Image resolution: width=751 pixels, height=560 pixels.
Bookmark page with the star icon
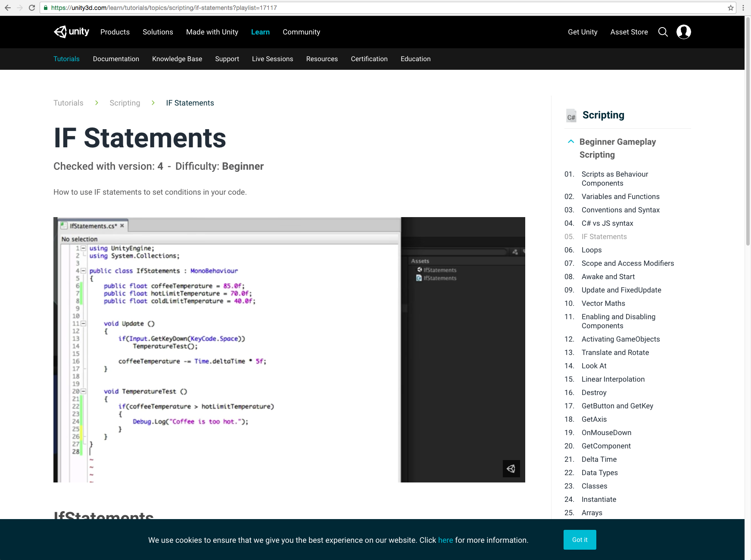731,8
